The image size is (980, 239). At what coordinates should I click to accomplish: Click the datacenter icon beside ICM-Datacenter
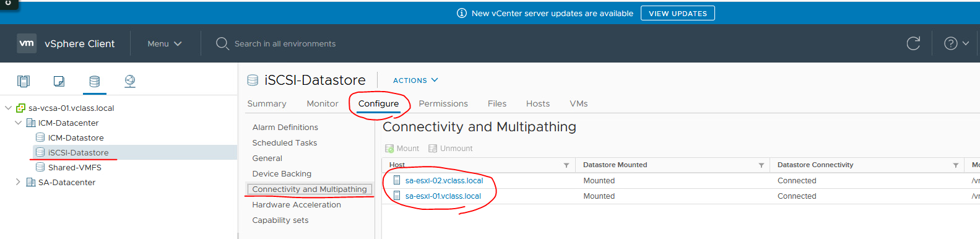tap(30, 123)
